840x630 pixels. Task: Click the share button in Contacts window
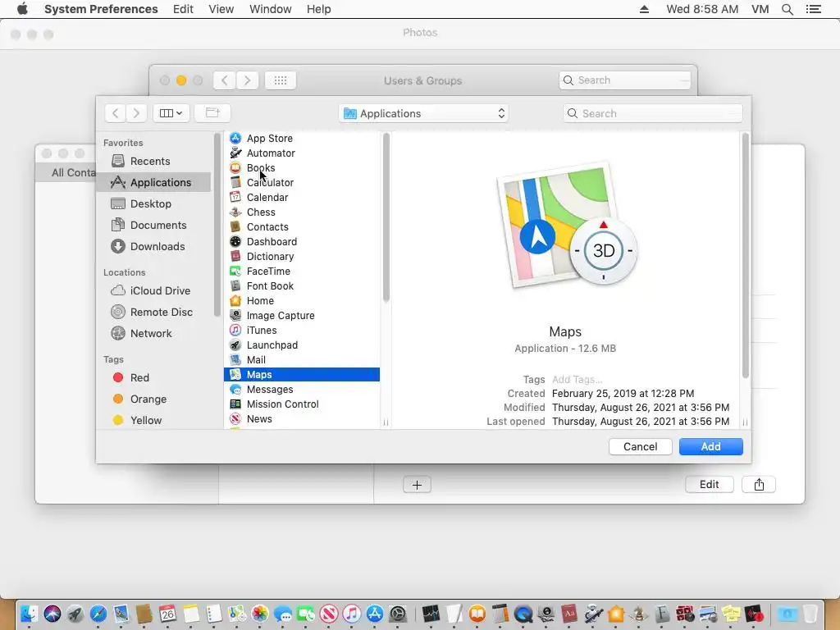pos(759,484)
